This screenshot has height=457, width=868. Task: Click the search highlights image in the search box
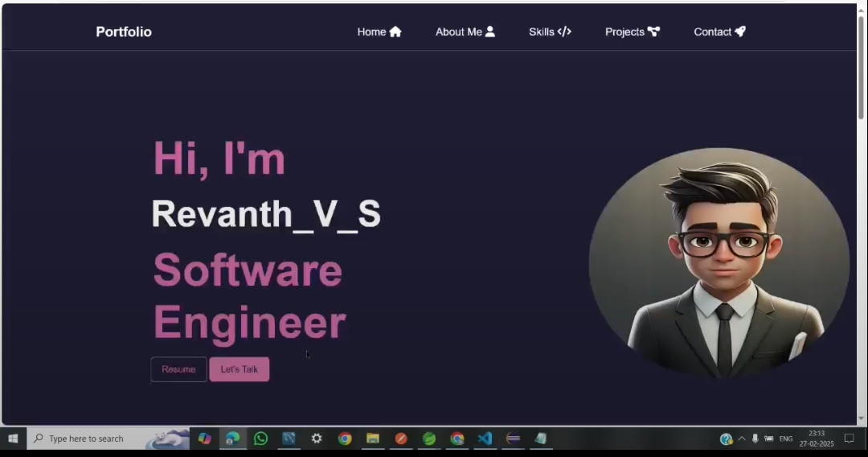168,438
